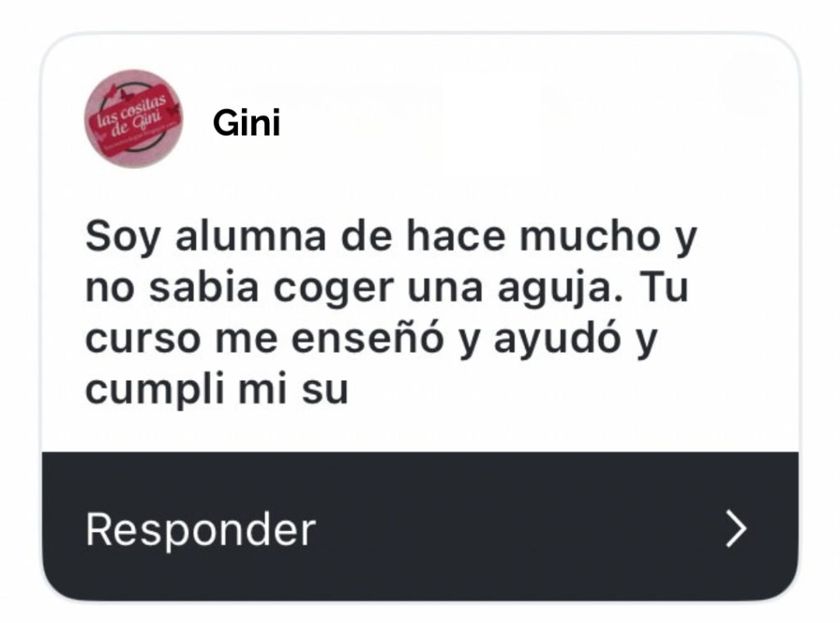This screenshot has height=623, width=840.
Task: Click the Responder text label
Action: tap(200, 529)
